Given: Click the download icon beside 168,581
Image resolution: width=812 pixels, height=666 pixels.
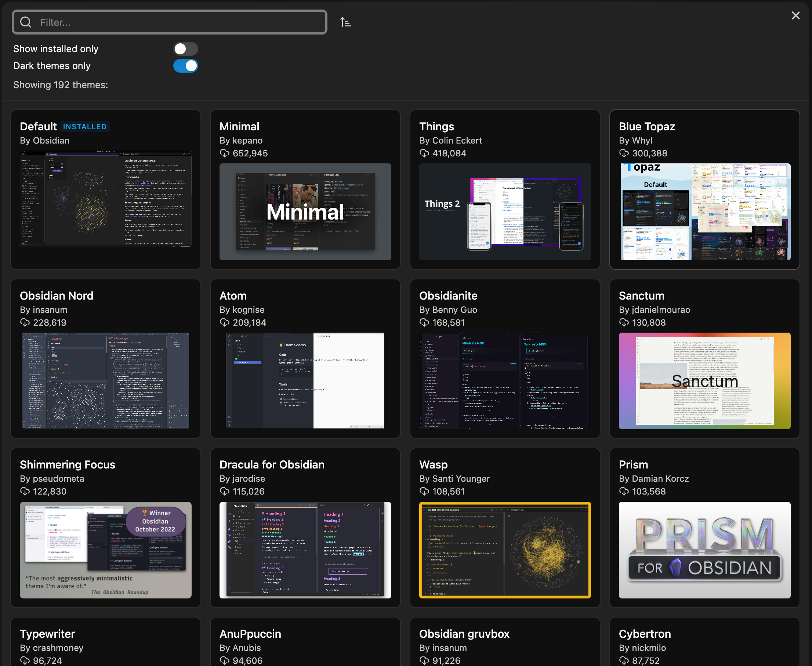Looking at the screenshot, I should coord(424,323).
